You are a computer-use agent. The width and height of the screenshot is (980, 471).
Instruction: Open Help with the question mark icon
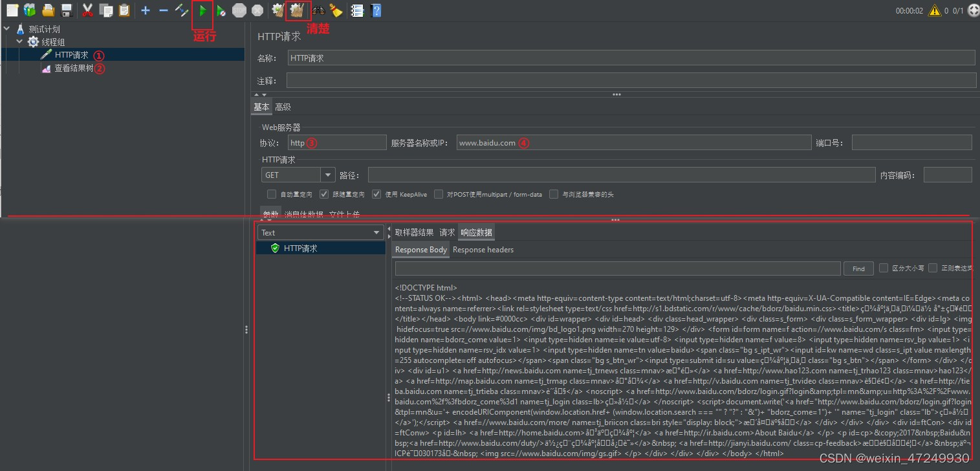376,10
